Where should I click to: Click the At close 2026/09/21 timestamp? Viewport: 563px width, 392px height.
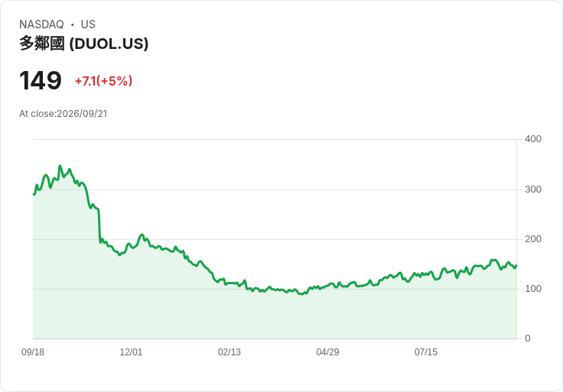[63, 114]
